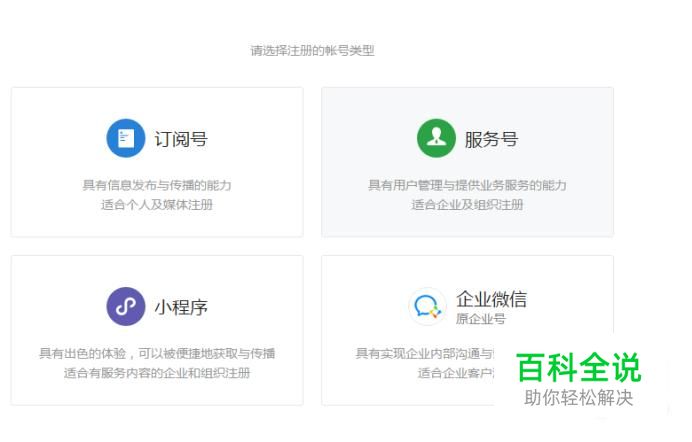Click 适合企业及组织注册 text
692x442 pixels.
[467, 205]
